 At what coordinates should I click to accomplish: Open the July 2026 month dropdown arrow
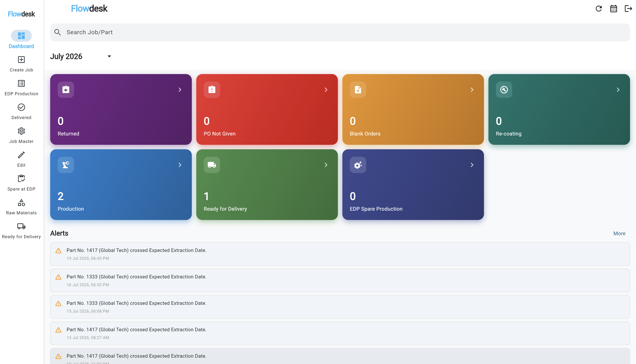(109, 57)
